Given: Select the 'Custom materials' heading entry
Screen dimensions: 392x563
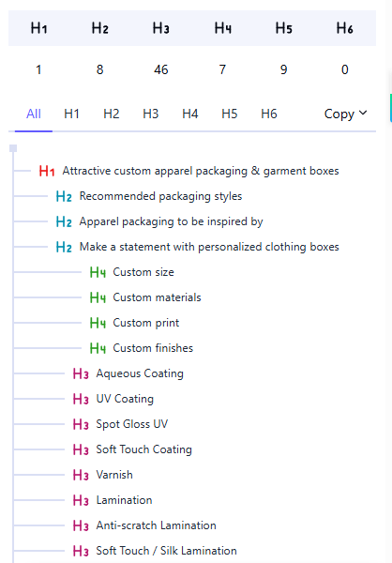Looking at the screenshot, I should pyautogui.click(x=157, y=297).
